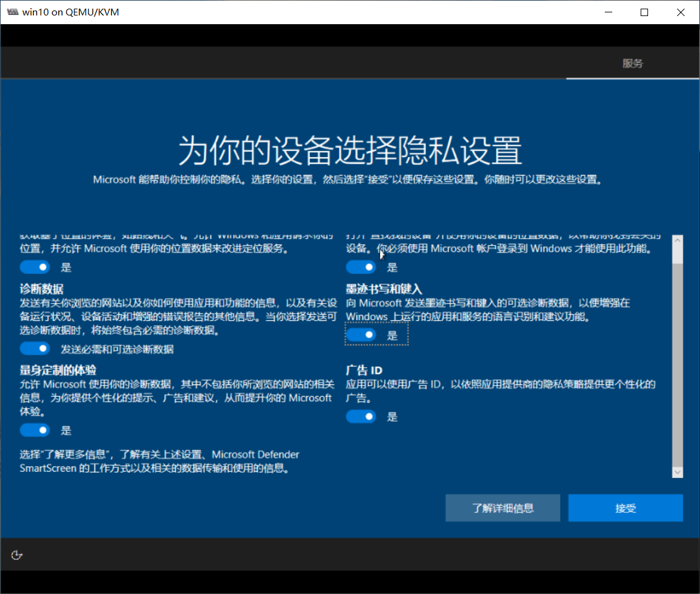Toggle the 诊断数据 switch
700x594 pixels.
click(x=35, y=349)
